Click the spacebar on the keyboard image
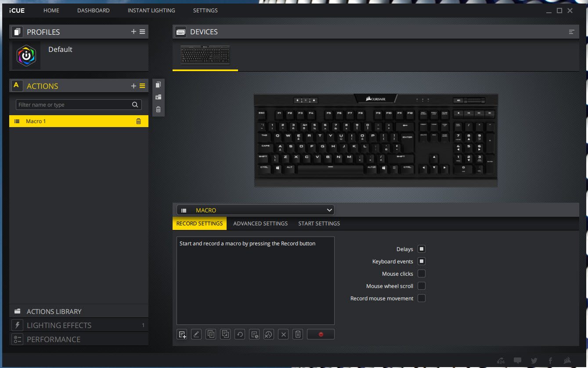Image resolution: width=588 pixels, height=368 pixels. coord(330,168)
